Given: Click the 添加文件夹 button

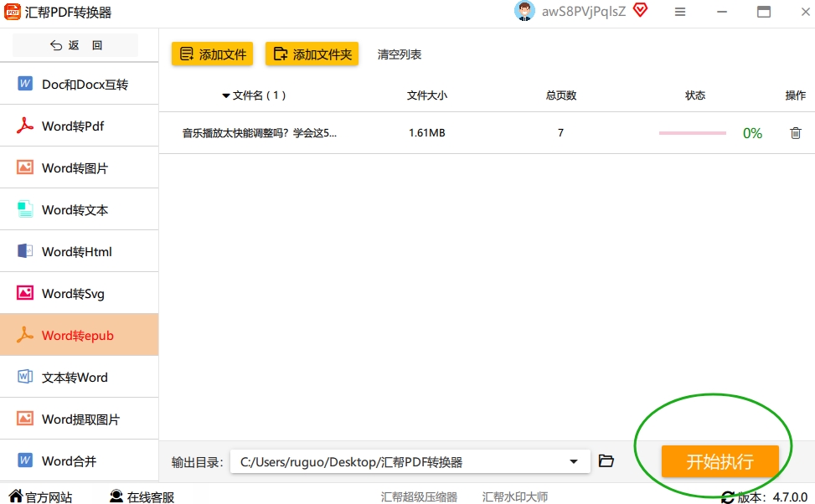Looking at the screenshot, I should point(312,54).
